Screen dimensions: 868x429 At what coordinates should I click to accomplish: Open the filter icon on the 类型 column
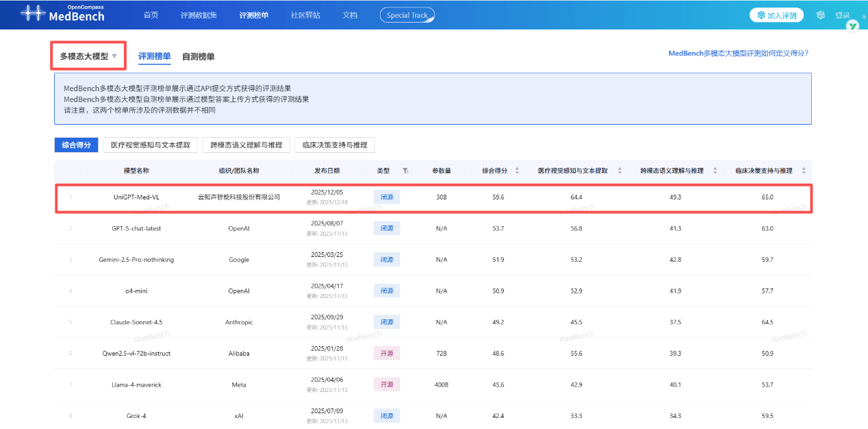pos(404,171)
